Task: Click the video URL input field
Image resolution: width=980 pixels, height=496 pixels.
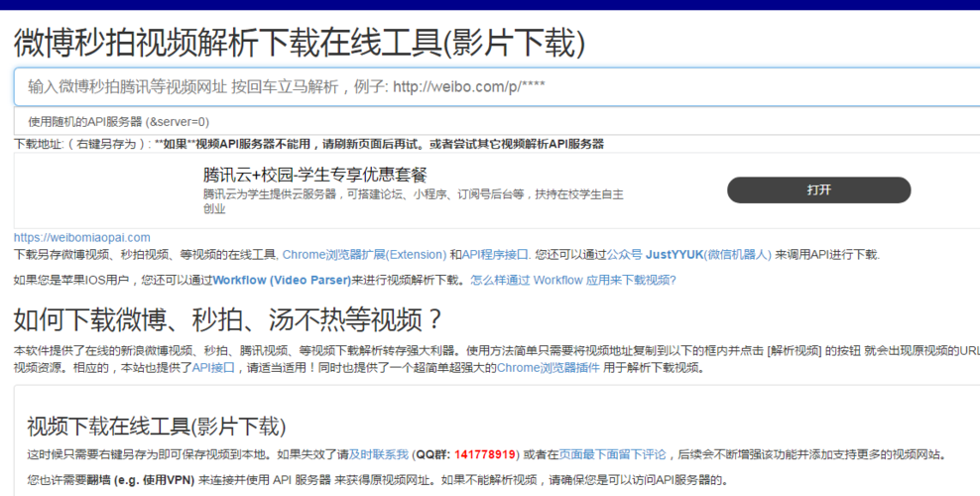Action: (x=497, y=87)
